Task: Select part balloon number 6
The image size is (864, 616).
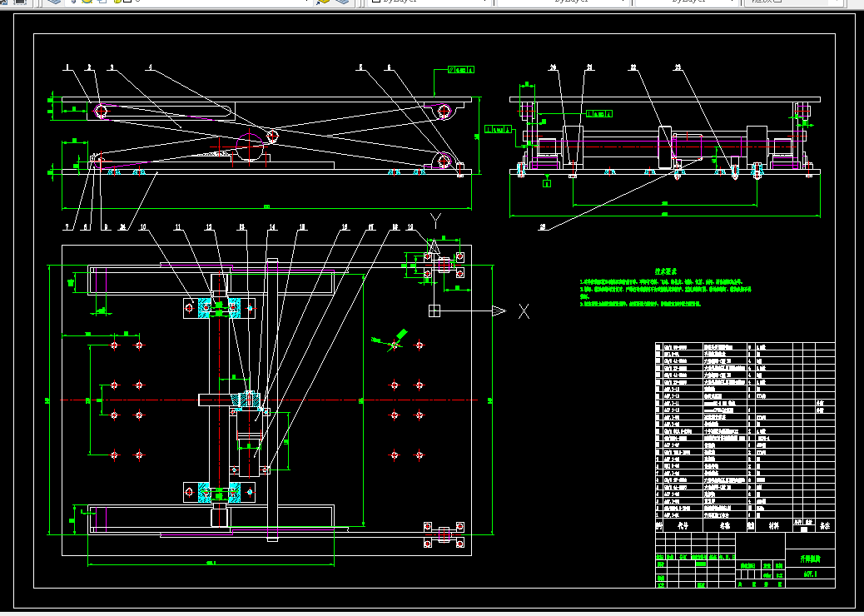Action: 389,67
